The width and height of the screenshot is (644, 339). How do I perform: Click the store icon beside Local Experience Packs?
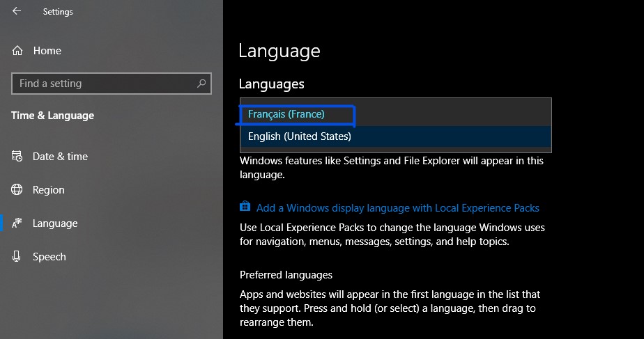[245, 207]
